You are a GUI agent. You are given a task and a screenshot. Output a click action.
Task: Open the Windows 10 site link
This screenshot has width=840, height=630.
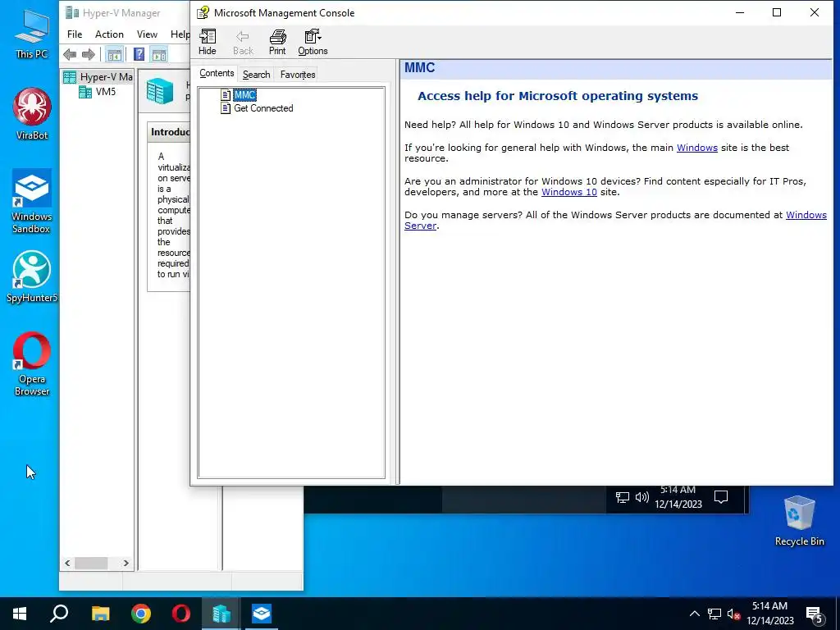tap(569, 192)
